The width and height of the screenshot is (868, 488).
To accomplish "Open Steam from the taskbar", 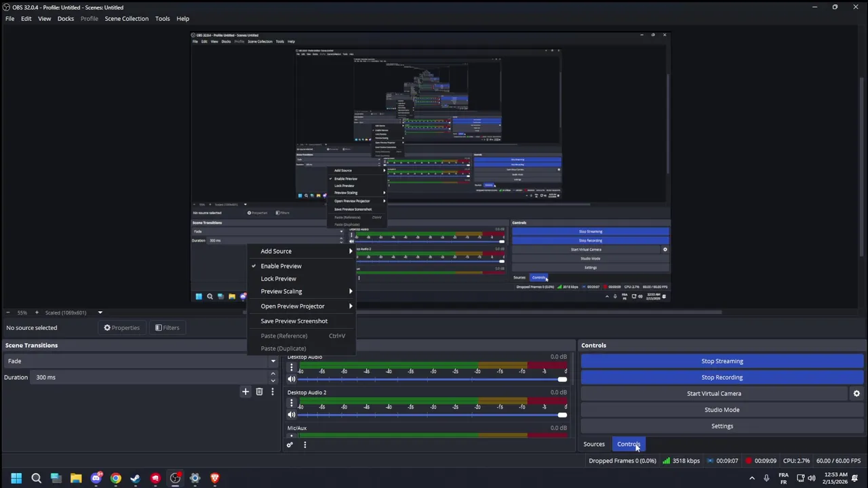I will pos(136,479).
